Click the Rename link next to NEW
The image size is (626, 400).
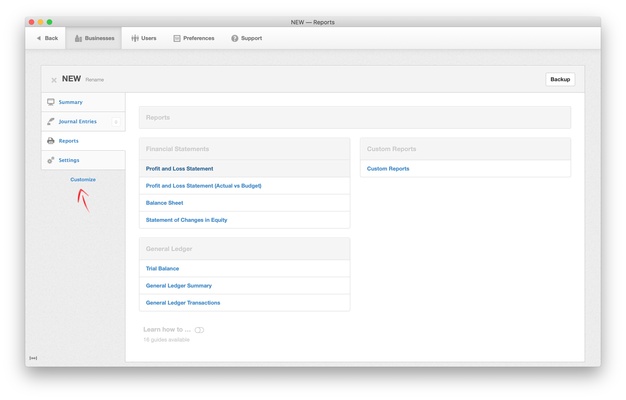point(95,80)
